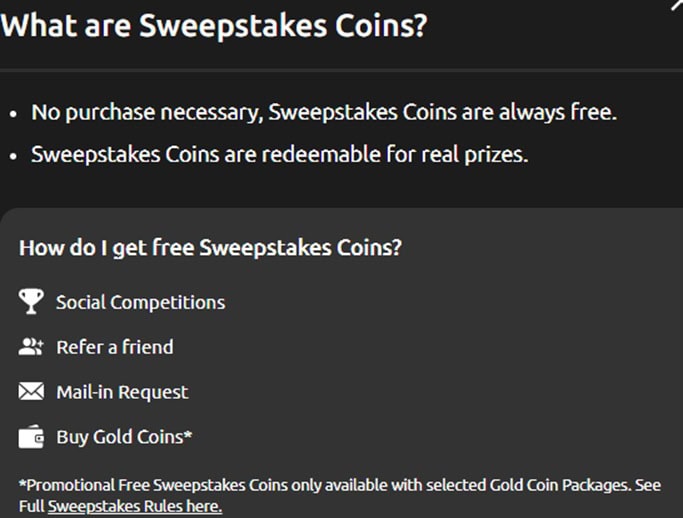Click the 'Promotional Free Sweepstakes Coins' footnote text
The height and width of the screenshot is (518, 683).
pos(157,485)
